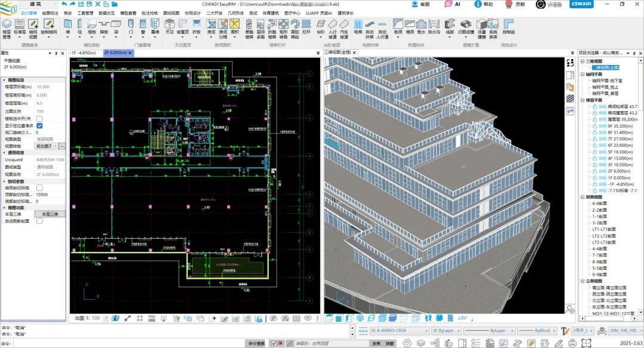Select the 单跑楼梯 single-run stair tool
644x348 pixels.
pyautogui.click(x=249, y=29)
